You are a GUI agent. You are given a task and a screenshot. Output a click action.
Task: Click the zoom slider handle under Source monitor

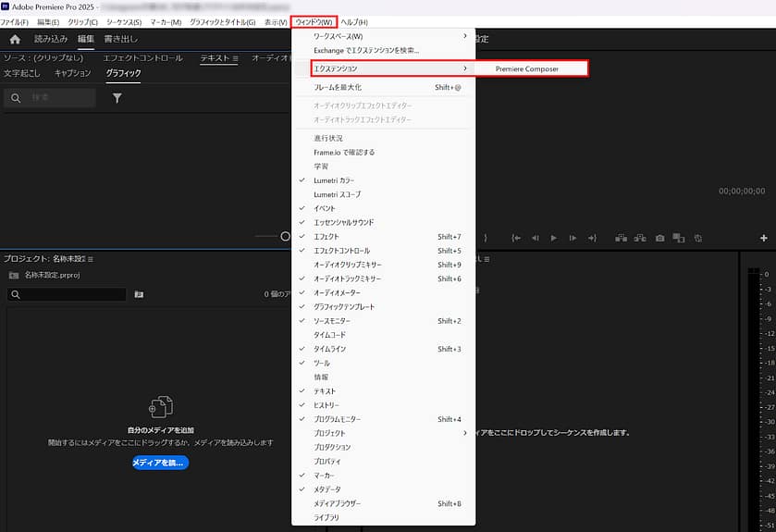coord(285,236)
